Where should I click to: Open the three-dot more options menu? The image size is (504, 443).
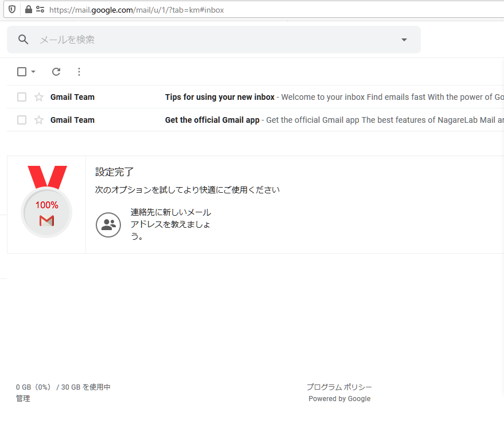[x=79, y=71]
